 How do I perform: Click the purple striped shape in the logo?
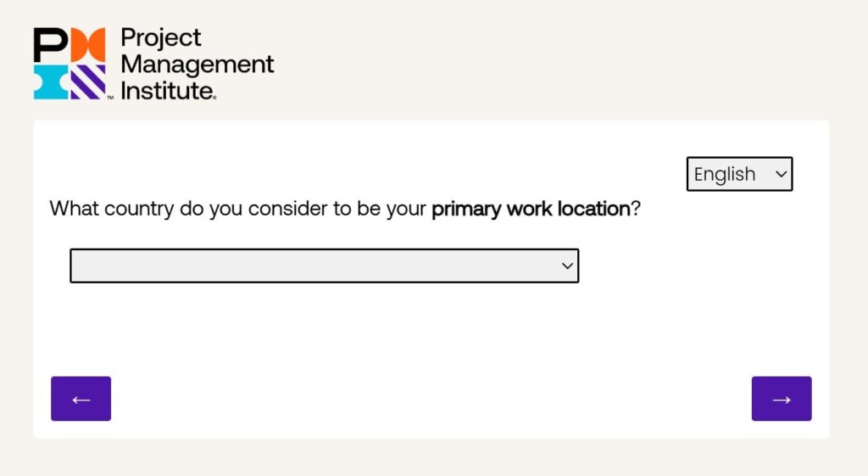(88, 82)
